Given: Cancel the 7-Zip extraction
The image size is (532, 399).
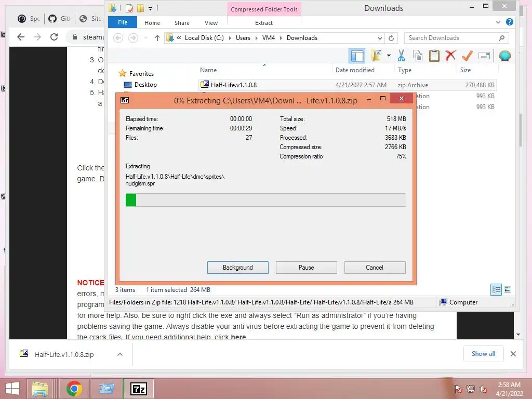Looking at the screenshot, I should [375, 268].
